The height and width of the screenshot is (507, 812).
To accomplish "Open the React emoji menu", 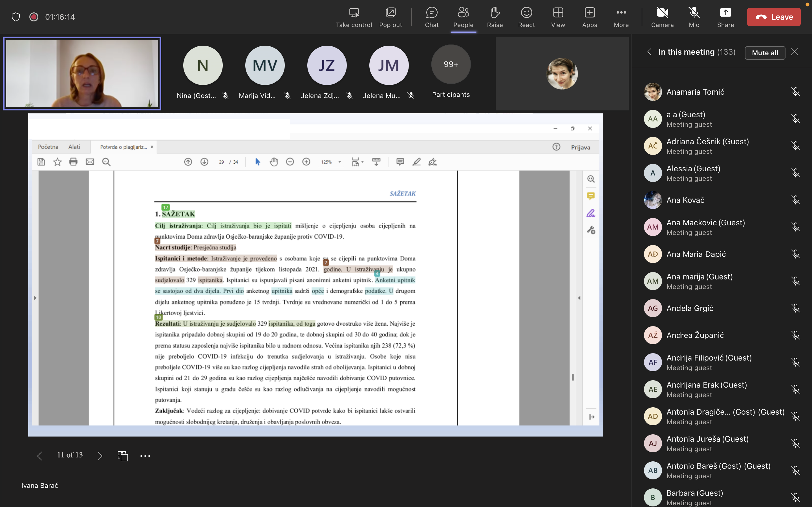I will click(x=526, y=17).
